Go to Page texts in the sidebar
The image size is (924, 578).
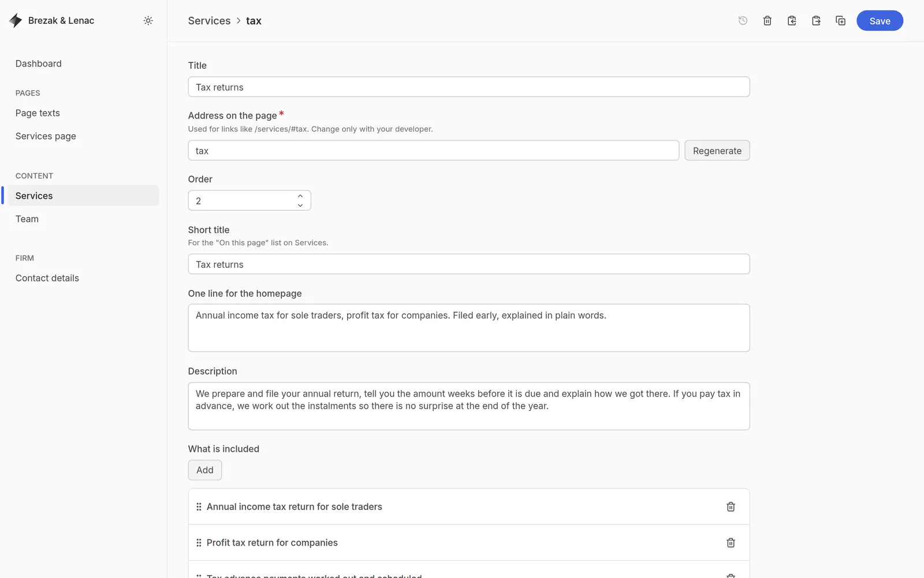[x=38, y=113]
